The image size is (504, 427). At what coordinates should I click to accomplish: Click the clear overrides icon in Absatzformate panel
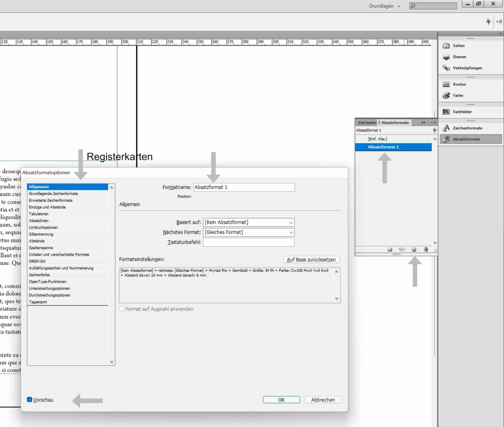click(402, 250)
